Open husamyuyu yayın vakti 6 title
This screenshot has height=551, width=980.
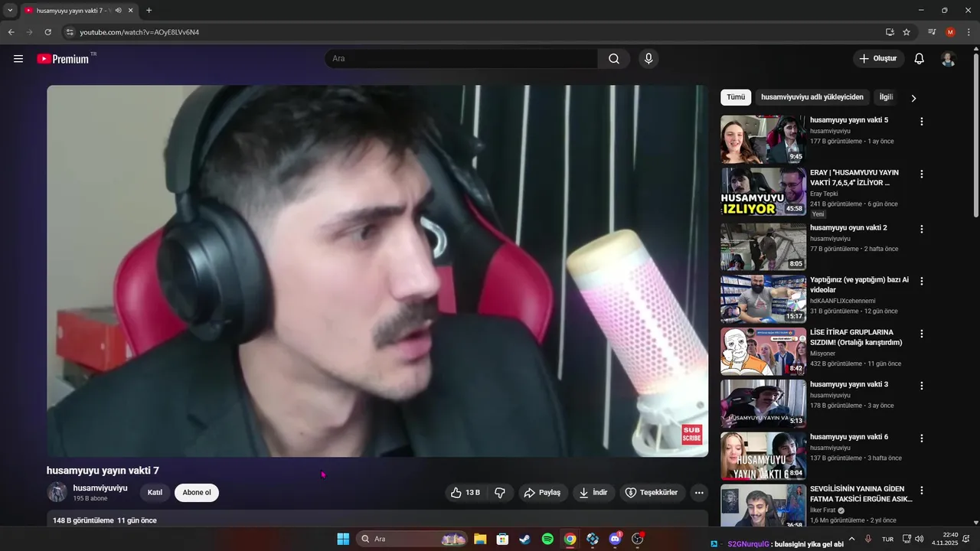tap(849, 437)
